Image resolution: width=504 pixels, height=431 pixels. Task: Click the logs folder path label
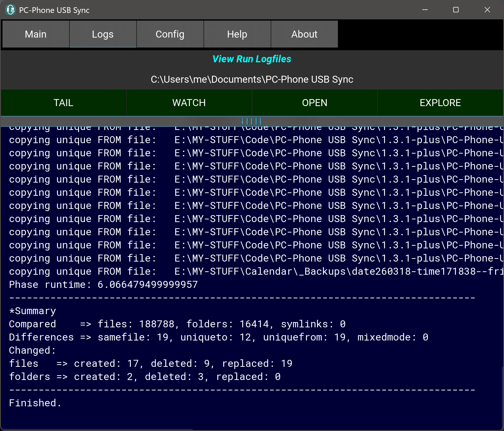coord(252,79)
